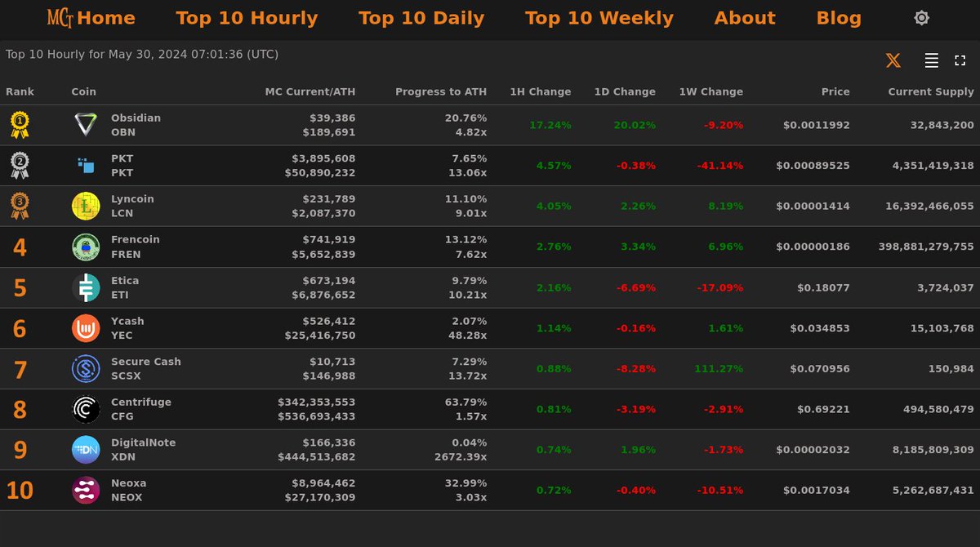Open the Neoxa coin name link
This screenshot has height=547, width=980.
pyautogui.click(x=129, y=483)
